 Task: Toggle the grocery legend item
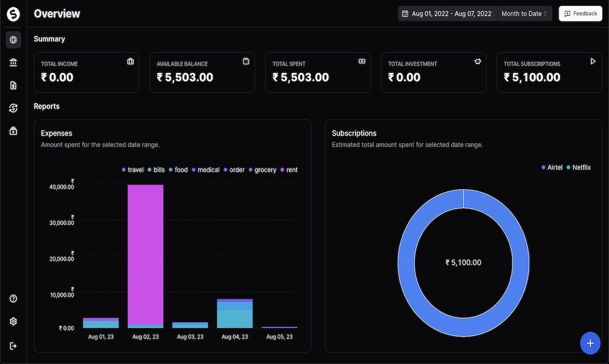[262, 170]
